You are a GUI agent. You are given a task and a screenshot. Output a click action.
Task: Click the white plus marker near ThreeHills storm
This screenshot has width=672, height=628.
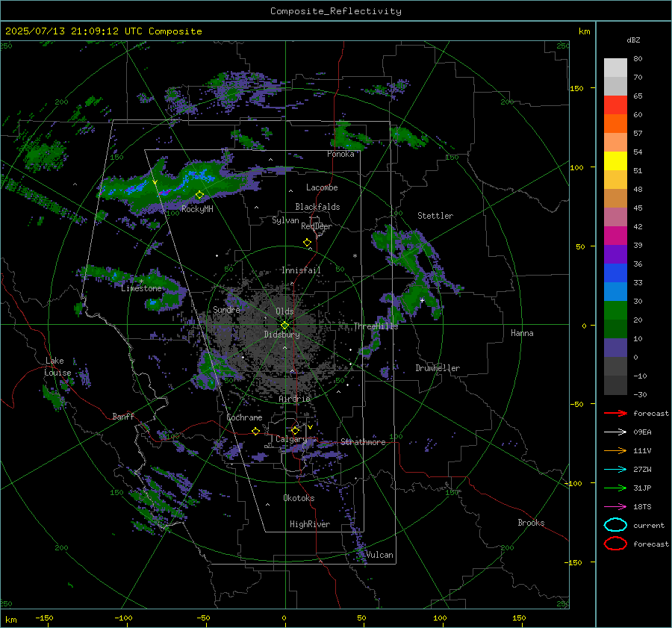tap(422, 300)
